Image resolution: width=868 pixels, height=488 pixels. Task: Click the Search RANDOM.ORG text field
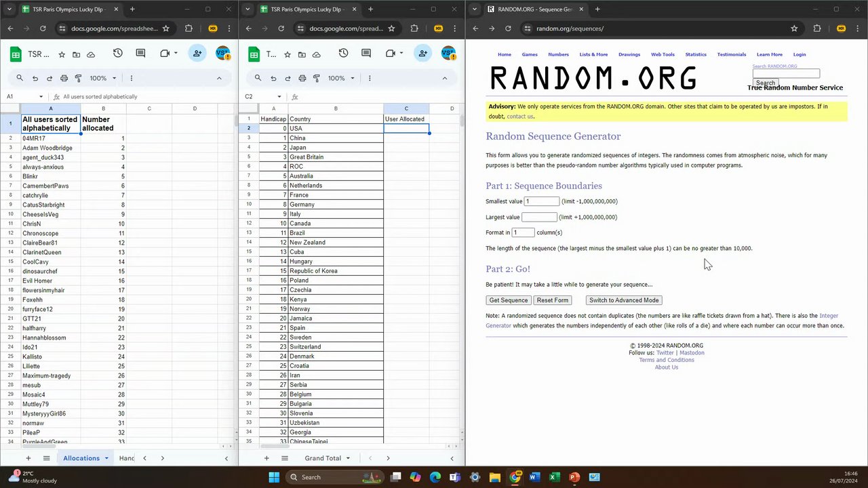coord(786,73)
